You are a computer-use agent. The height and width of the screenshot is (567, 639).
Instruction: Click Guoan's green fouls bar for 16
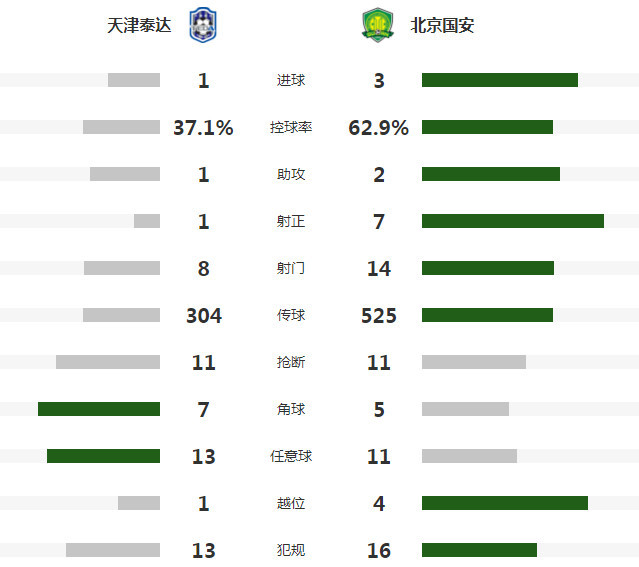pos(479,550)
